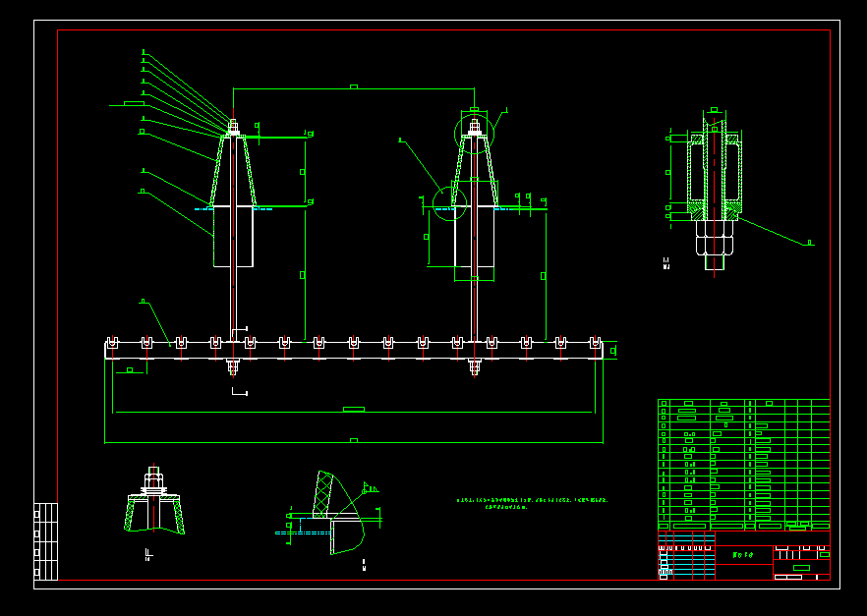Click the section cut mark above the rail
This screenshot has height=616, width=867.
click(x=239, y=331)
